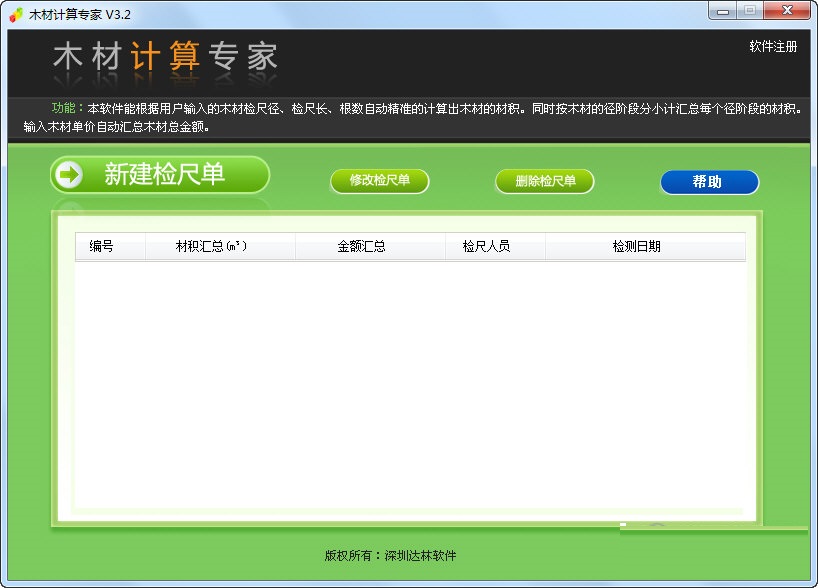Click the colorful app logo in title bar
Image resolution: width=818 pixels, height=588 pixels.
14,14
